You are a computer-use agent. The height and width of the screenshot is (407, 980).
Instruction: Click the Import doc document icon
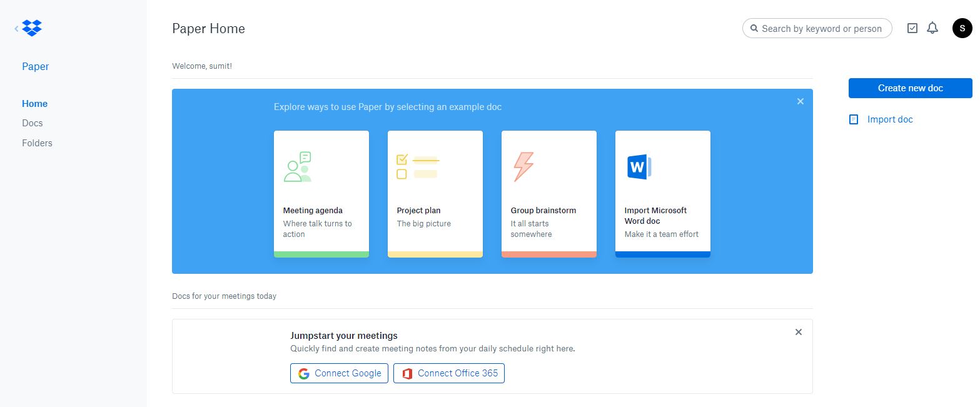854,119
